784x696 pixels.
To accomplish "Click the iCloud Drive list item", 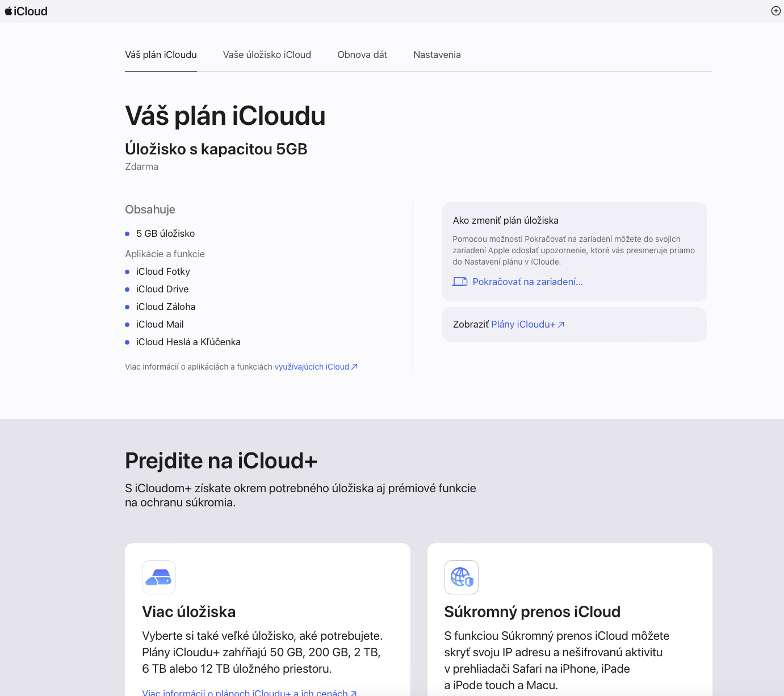I will point(162,289).
